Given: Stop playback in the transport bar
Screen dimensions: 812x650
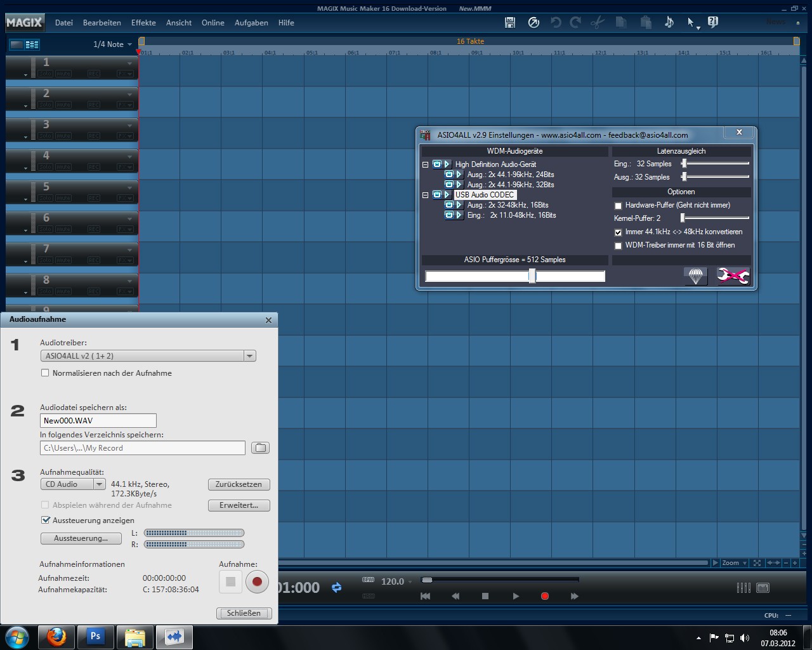Looking at the screenshot, I should [485, 596].
